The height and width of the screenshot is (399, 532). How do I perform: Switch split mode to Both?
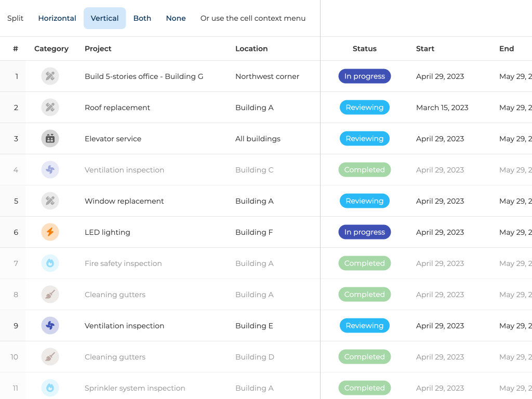click(142, 18)
